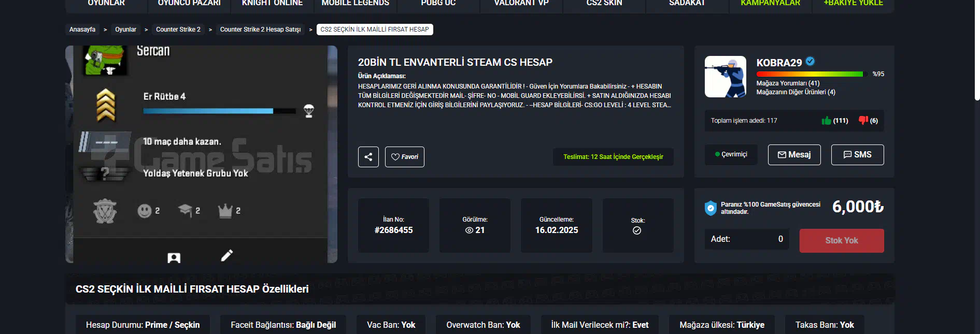Open PUBG UC menu item
This screenshot has height=334, width=980.
click(x=438, y=4)
